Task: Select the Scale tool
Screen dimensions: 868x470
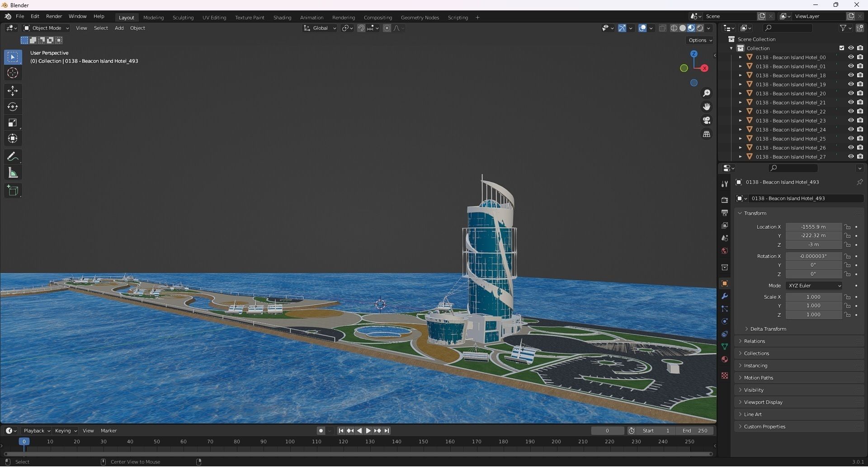Action: (x=13, y=123)
